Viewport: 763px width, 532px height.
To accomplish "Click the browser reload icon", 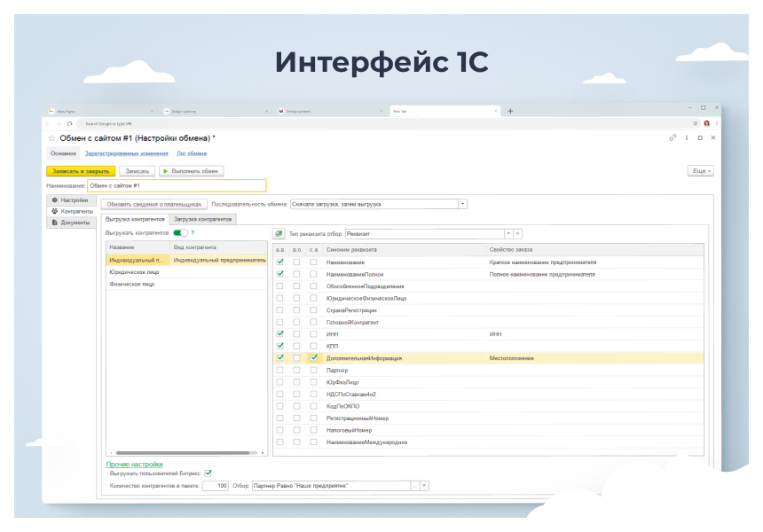I will (67, 123).
